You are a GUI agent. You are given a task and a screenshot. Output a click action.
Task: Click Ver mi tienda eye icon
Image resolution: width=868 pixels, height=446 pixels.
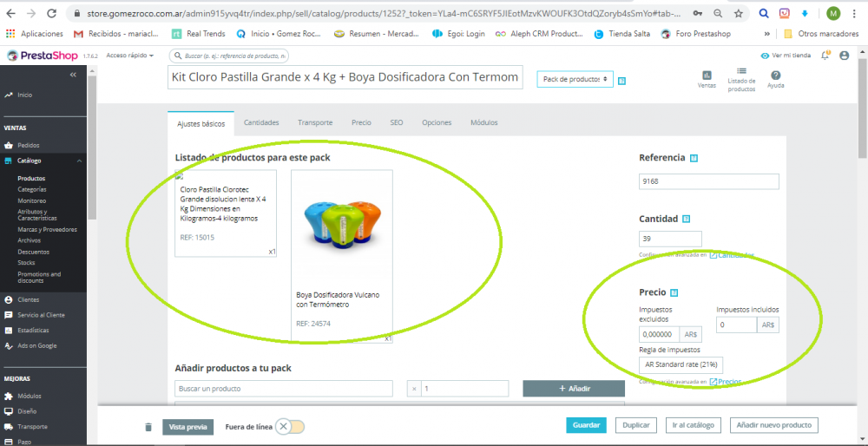click(765, 56)
